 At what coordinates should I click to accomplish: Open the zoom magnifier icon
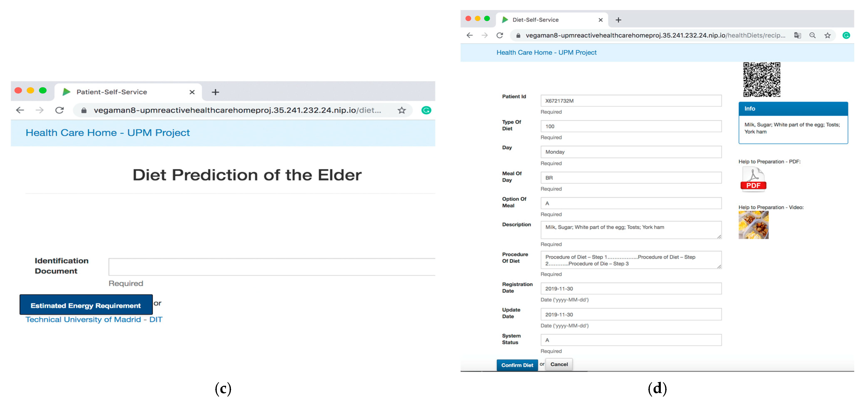(812, 35)
